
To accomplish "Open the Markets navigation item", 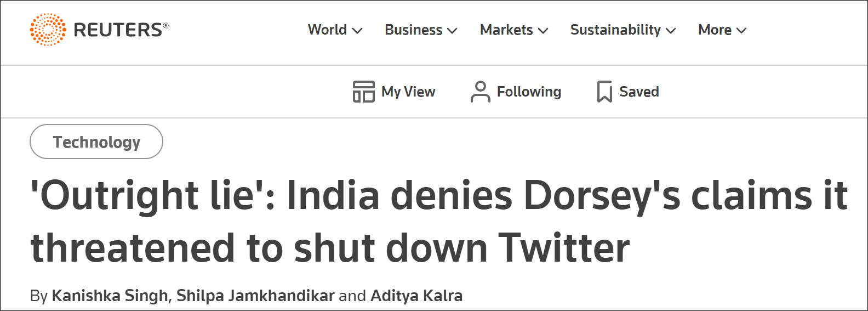I will click(506, 30).
